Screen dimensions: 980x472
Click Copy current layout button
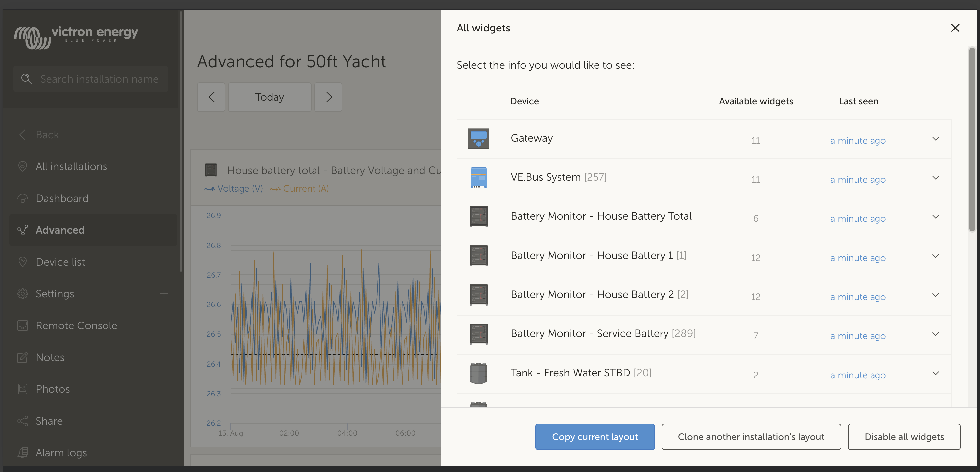click(595, 437)
